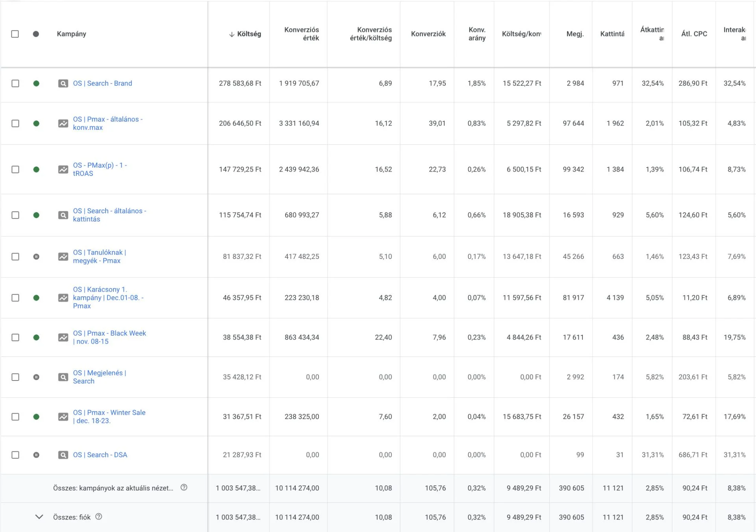Image resolution: width=756 pixels, height=532 pixels.
Task: Check the box for OS | Search - Brand
Action: (x=15, y=83)
